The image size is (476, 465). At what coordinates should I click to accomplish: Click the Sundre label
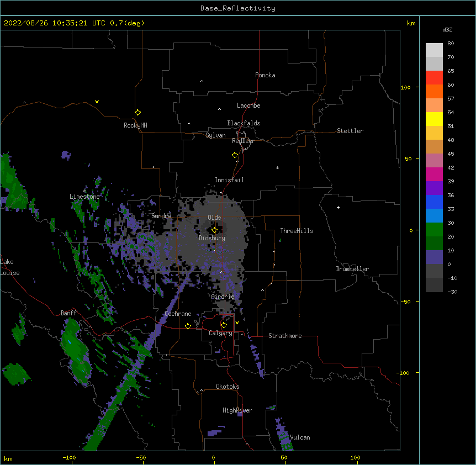tap(161, 215)
